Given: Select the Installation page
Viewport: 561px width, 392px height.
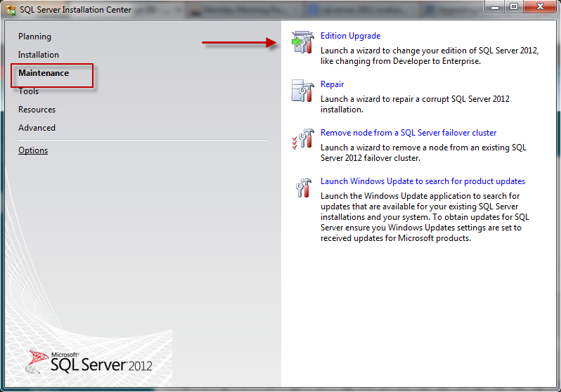Looking at the screenshot, I should tap(38, 55).
